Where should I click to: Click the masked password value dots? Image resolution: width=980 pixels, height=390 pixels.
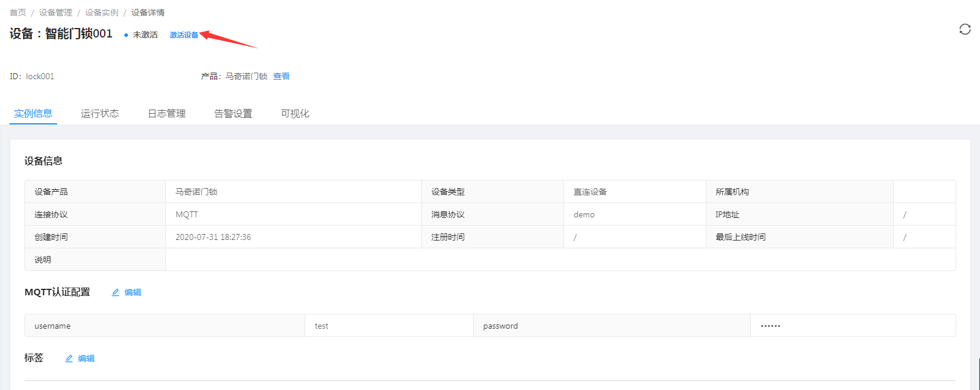[x=771, y=326]
